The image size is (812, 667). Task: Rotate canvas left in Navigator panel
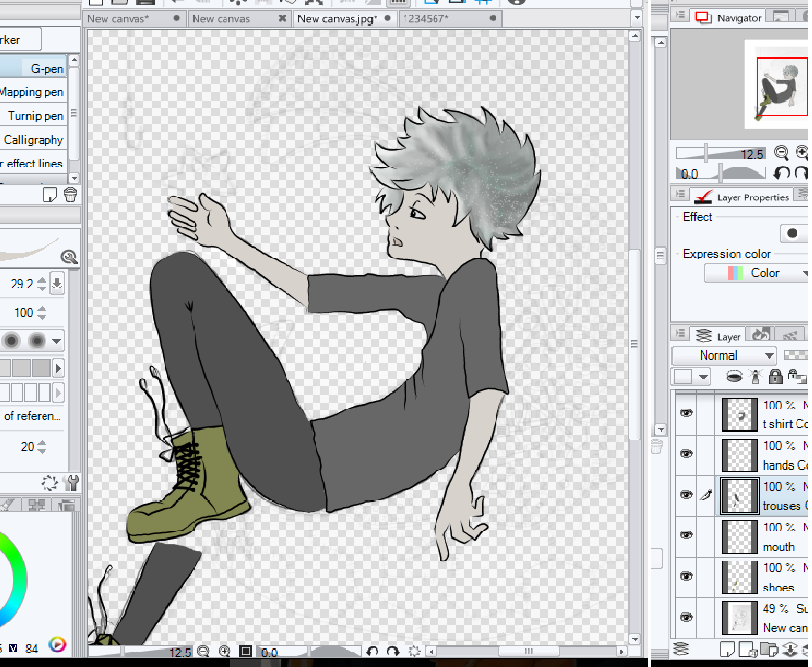[781, 173]
